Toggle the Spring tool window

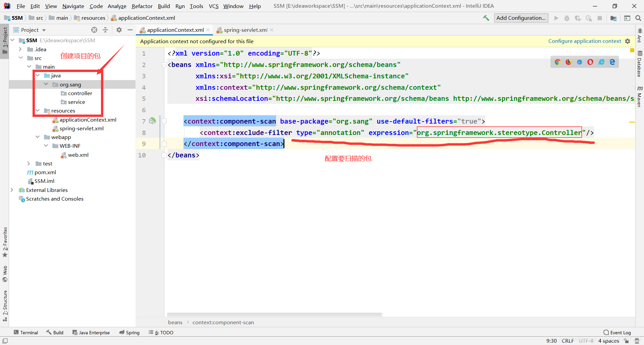coord(129,333)
